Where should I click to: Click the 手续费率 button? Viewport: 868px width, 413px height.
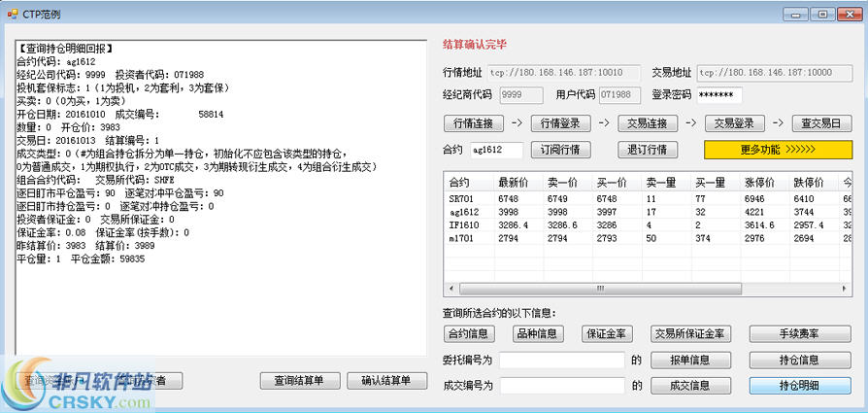coord(800,333)
